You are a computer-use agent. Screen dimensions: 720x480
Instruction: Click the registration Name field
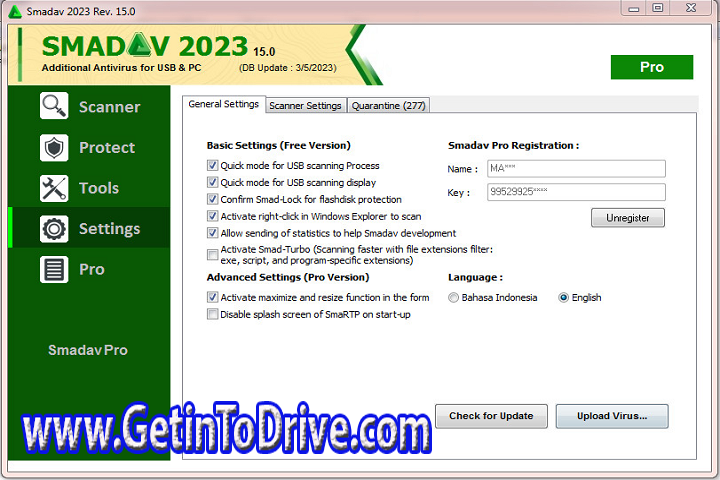[576, 169]
